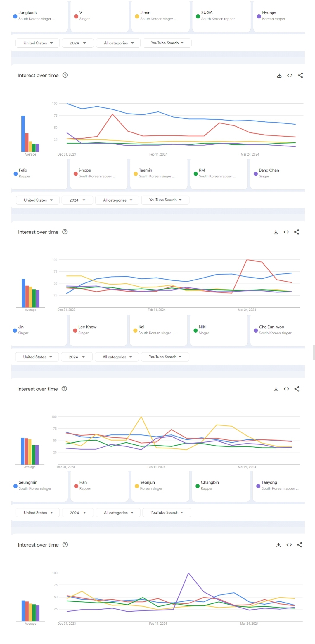Open United States dropdown under Jungkook terms

click(38, 43)
